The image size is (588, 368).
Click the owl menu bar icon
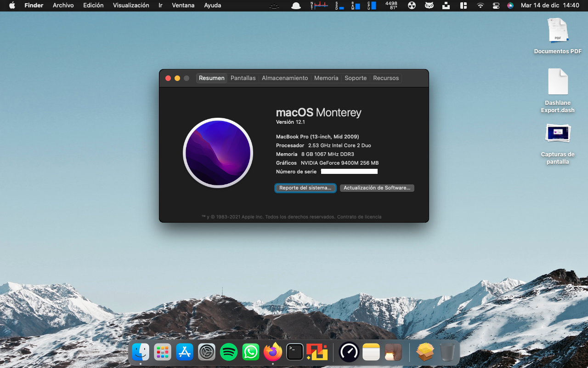pyautogui.click(x=429, y=6)
